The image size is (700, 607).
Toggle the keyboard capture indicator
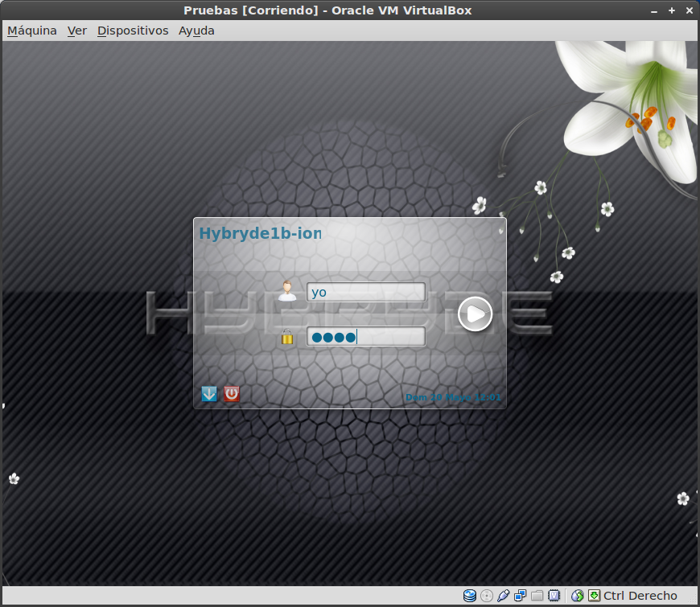click(x=595, y=595)
